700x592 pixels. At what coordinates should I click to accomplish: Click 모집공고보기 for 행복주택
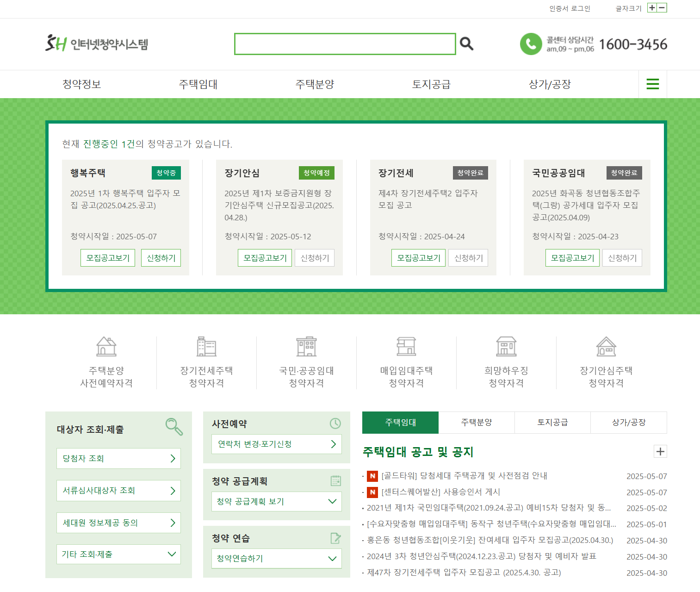(x=108, y=258)
